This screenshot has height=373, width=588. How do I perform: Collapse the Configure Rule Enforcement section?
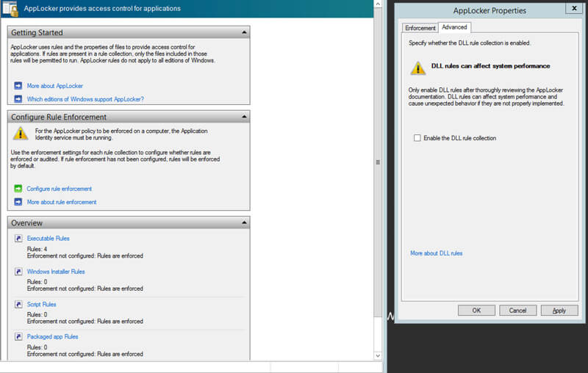click(244, 117)
